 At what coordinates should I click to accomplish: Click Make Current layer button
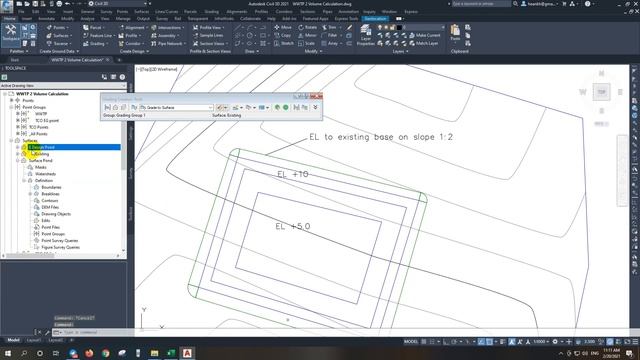[x=424, y=36]
